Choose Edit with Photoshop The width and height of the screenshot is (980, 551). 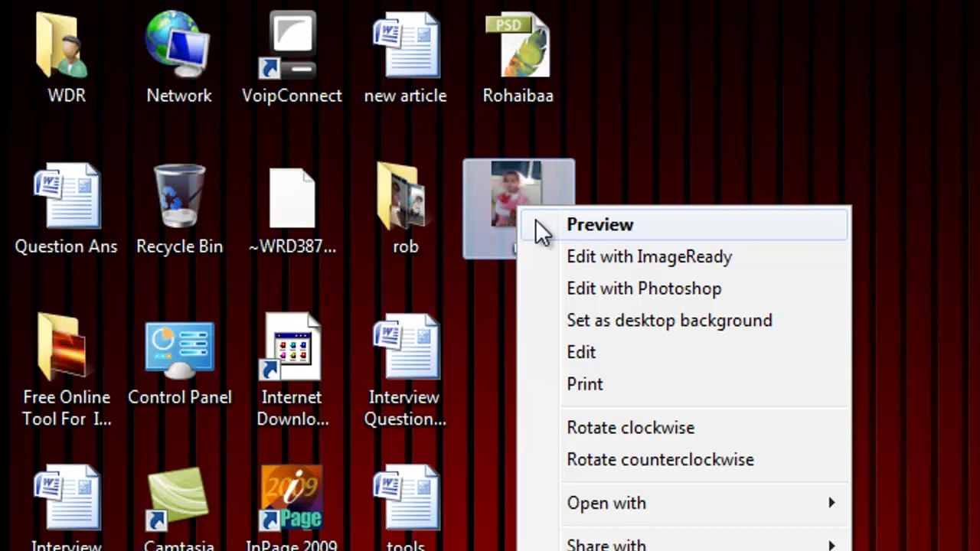(684, 289)
